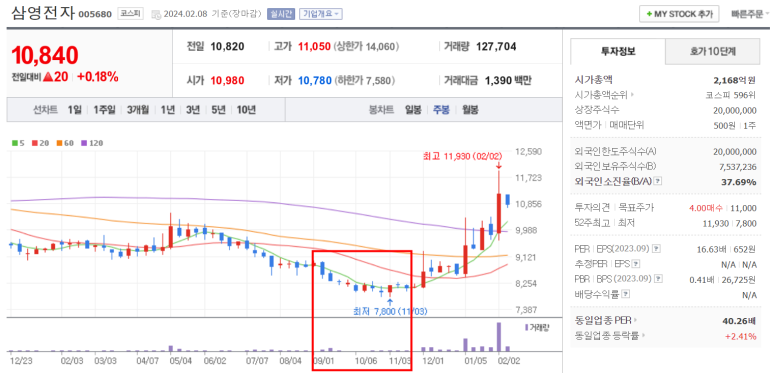The height and width of the screenshot is (373, 773).
Task: Select the 5년 line chart period
Action: (218, 109)
